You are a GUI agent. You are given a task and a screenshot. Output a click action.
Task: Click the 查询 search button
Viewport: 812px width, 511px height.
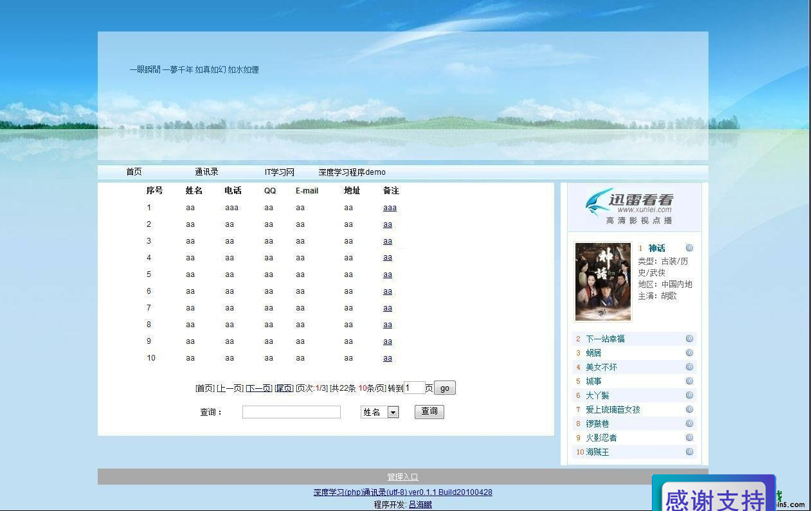pos(429,411)
